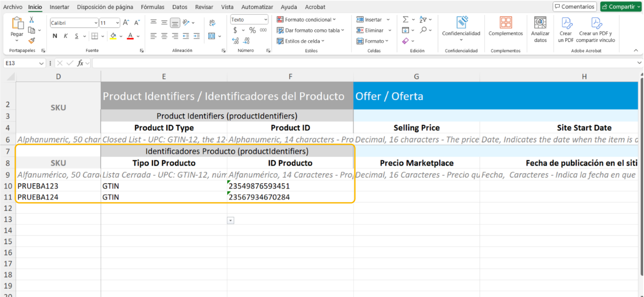
Task: Toggle center horizontal alignment
Action: pyautogui.click(x=164, y=36)
